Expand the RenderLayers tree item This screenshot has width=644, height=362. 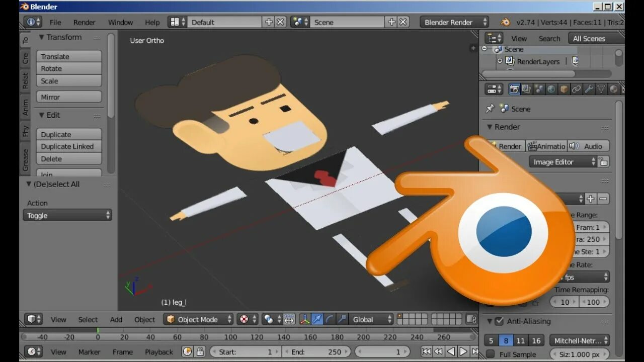500,61
